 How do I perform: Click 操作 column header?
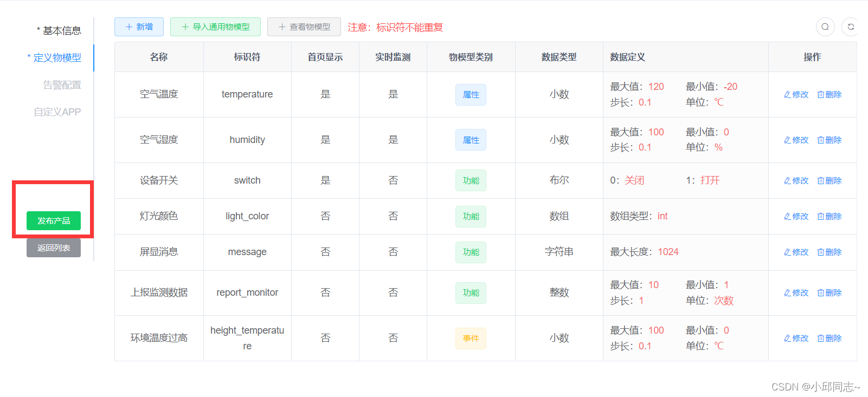812,57
